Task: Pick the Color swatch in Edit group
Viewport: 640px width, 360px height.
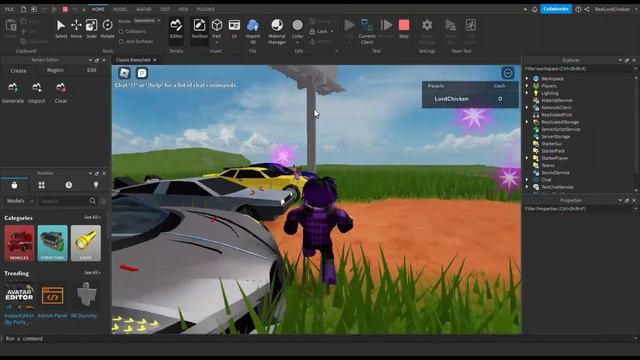Action: (x=298, y=25)
